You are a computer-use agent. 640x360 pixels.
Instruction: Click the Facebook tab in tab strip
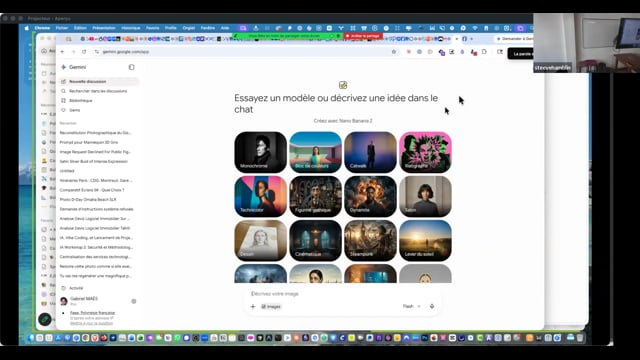464,39
